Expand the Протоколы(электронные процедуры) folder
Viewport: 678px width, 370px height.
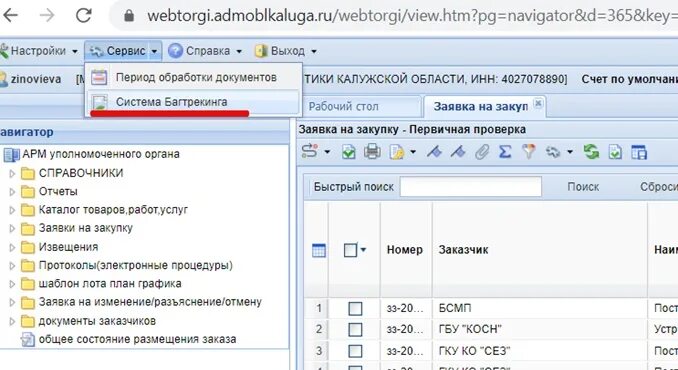(12, 266)
